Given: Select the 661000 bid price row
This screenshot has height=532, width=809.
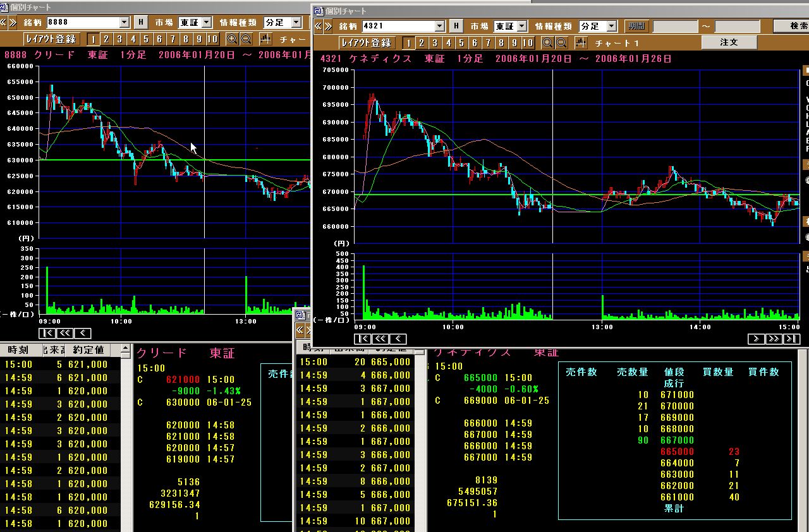Looking at the screenshot, I should click(x=677, y=497).
